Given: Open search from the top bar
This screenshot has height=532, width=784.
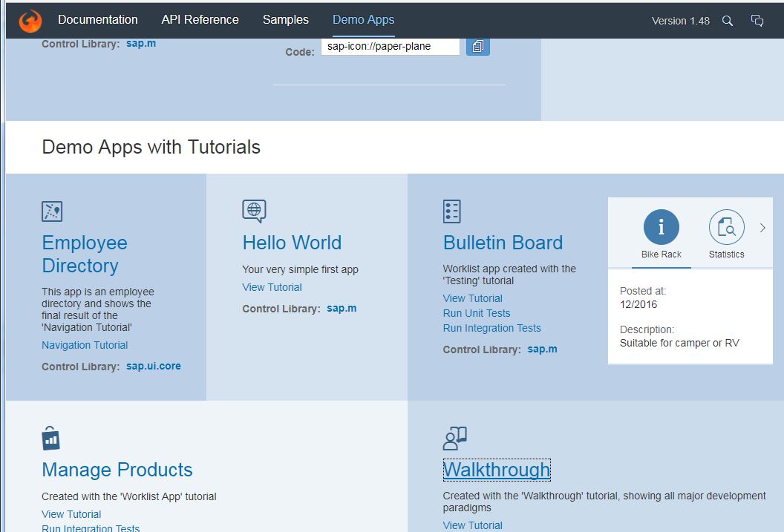Looking at the screenshot, I should point(728,21).
